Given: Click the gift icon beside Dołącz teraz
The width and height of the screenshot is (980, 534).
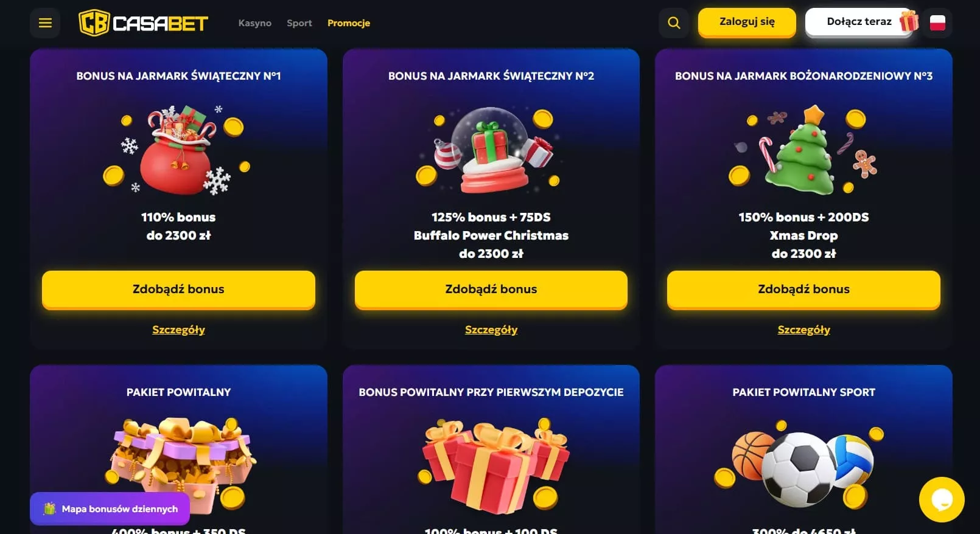Looking at the screenshot, I should pyautogui.click(x=909, y=21).
